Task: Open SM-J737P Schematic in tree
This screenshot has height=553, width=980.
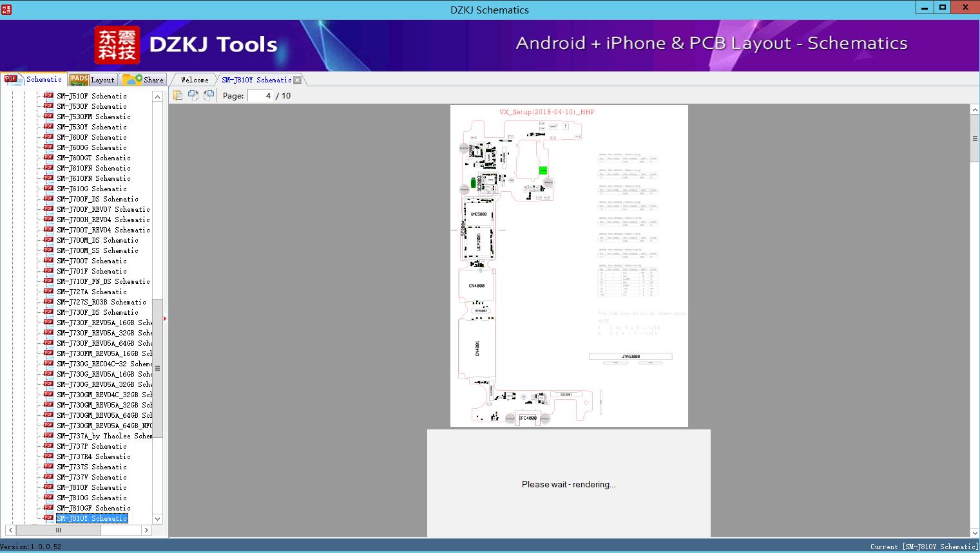Action: (91, 446)
